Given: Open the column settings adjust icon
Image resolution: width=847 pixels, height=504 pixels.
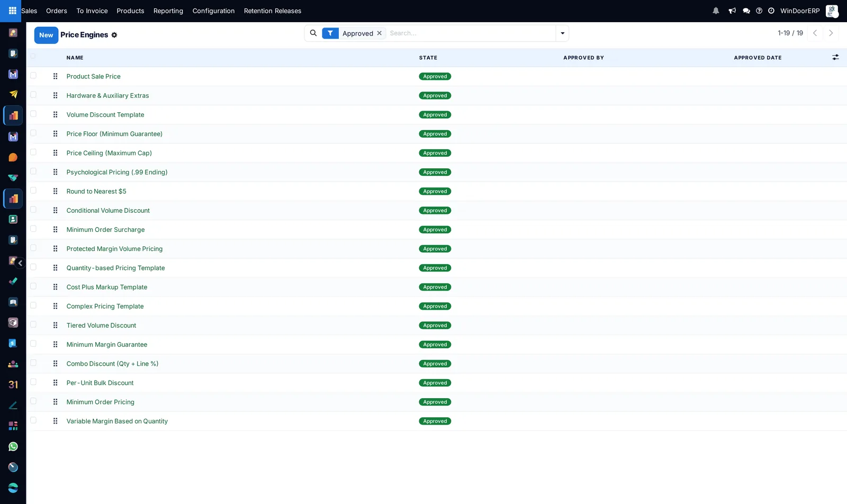Looking at the screenshot, I should click(x=835, y=57).
